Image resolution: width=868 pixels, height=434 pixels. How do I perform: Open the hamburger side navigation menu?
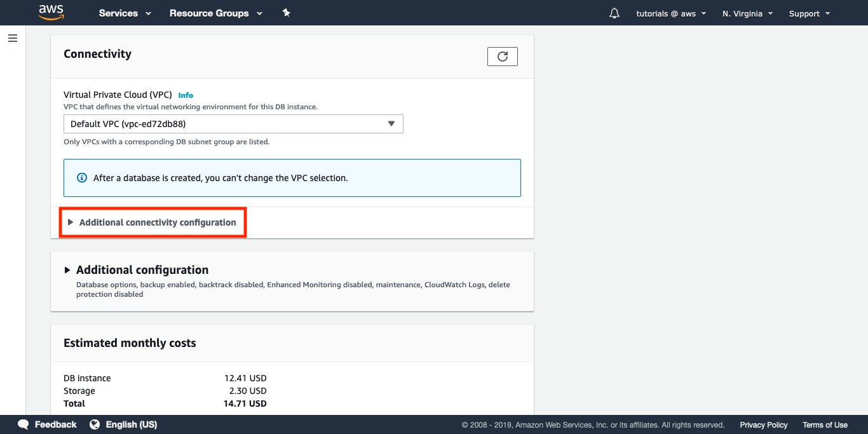click(x=13, y=38)
